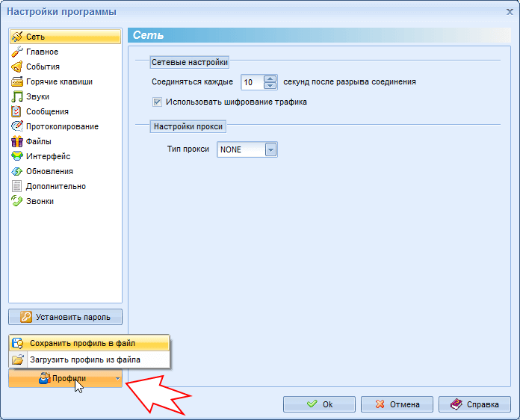Open the Звонки settings category

[65, 201]
